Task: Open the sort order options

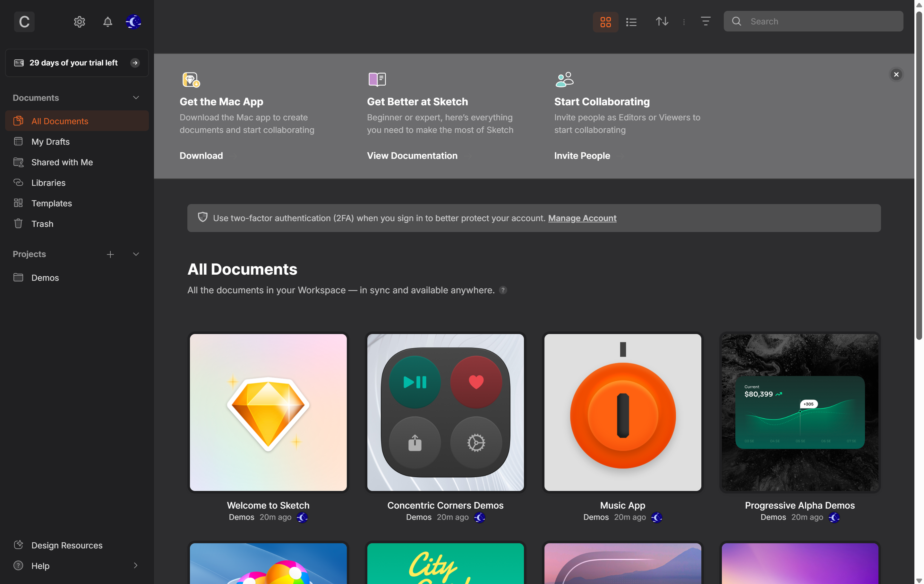Action: 662,21
